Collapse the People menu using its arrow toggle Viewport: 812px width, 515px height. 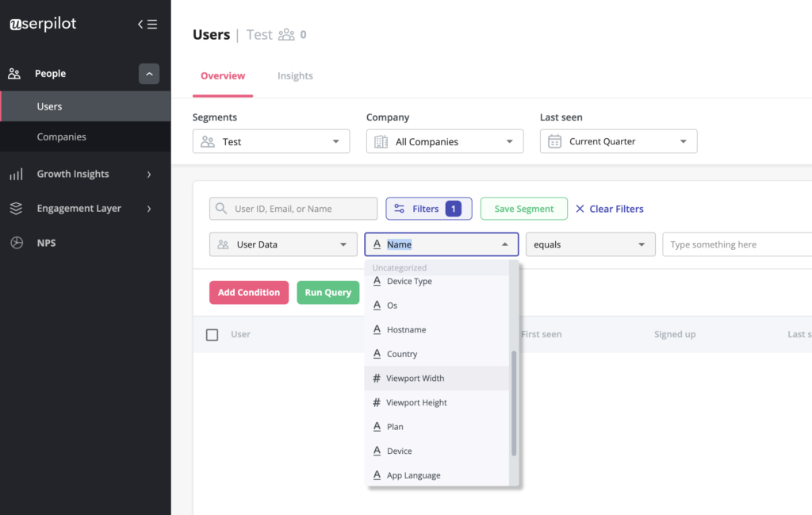coord(149,73)
